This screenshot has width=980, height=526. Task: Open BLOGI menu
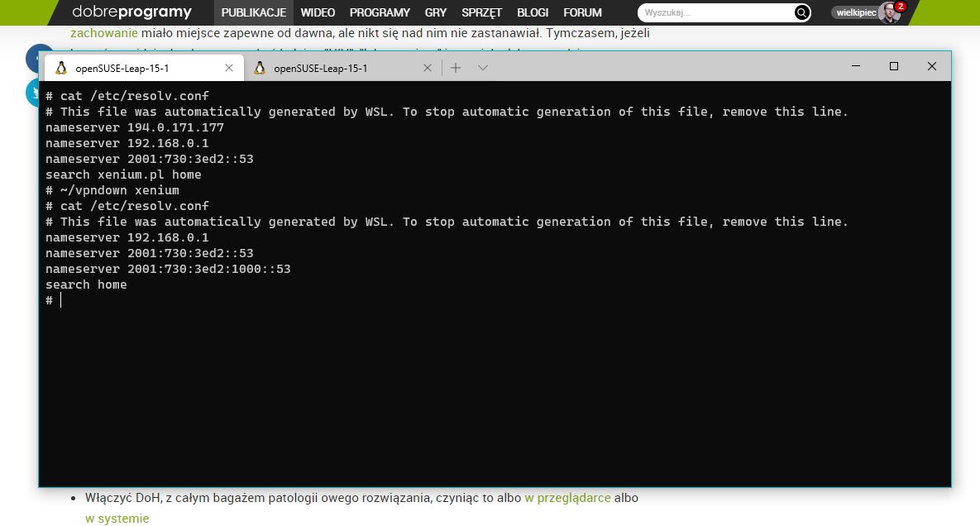tap(533, 12)
